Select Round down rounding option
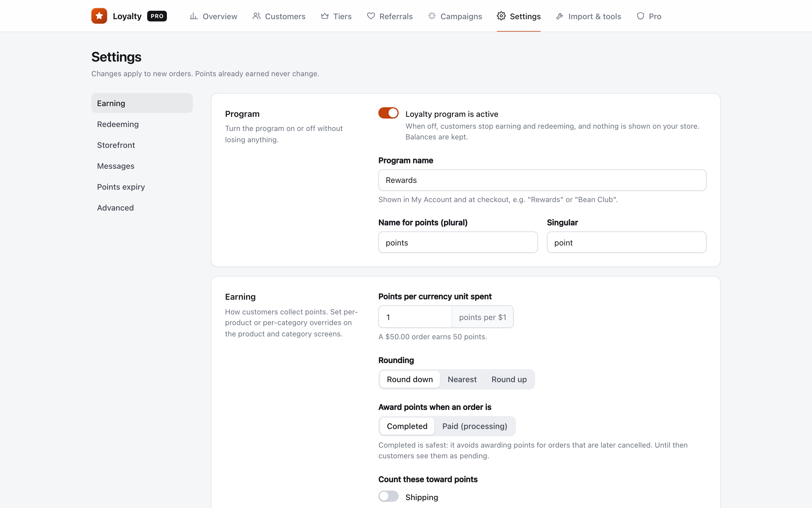Image resolution: width=812 pixels, height=508 pixels. 410,379
